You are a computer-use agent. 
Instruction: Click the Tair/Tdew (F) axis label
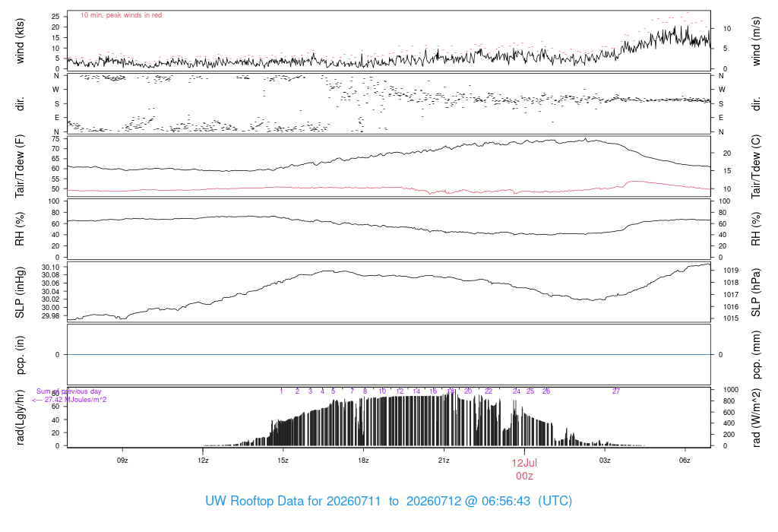pyautogui.click(x=20, y=166)
